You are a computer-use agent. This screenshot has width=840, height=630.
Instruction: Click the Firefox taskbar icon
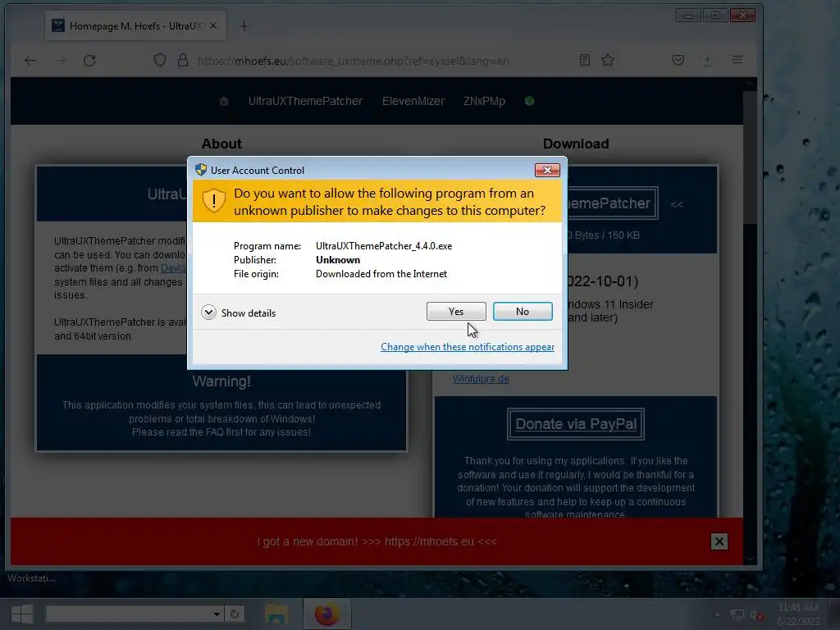(326, 614)
